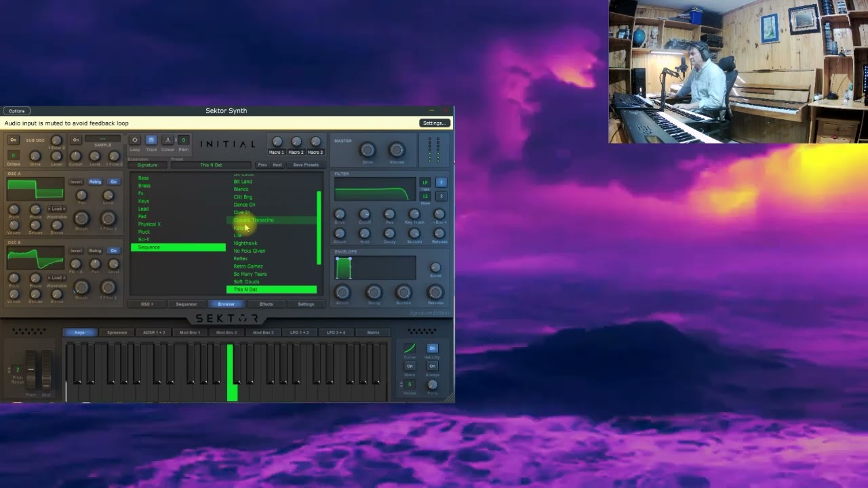Change the filter Slope value 12
Viewport: 868px width, 488px height.
pos(425,196)
